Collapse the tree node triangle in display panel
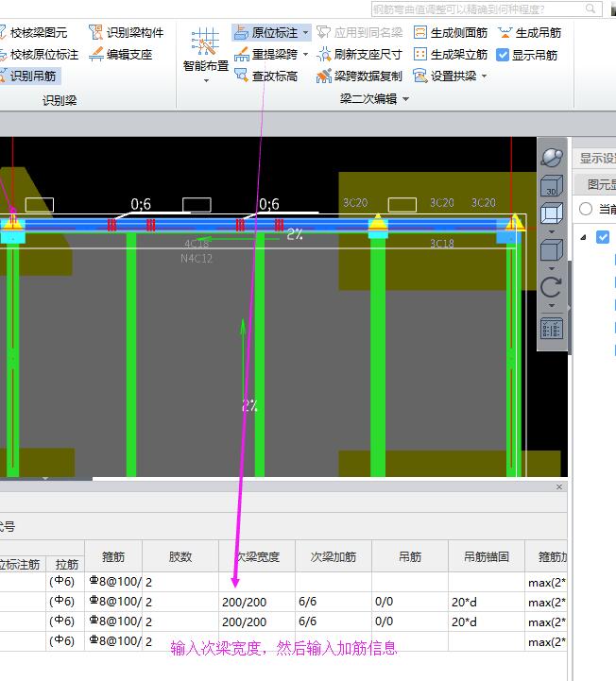 point(583,237)
